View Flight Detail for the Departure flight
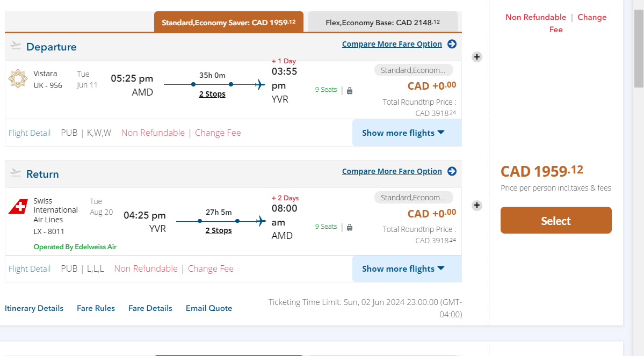 [30, 133]
